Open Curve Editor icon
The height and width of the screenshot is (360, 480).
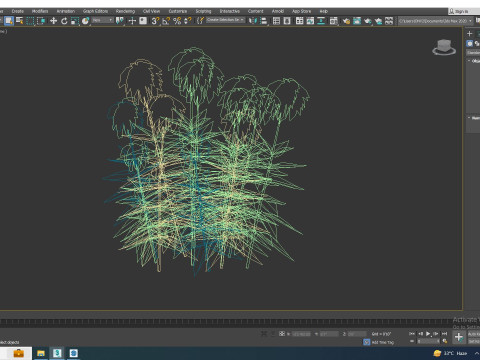pyautogui.click(x=310, y=21)
